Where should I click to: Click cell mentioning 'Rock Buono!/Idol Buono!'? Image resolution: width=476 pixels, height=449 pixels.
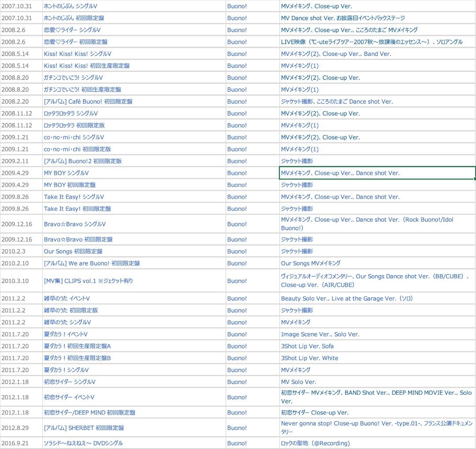(x=377, y=224)
